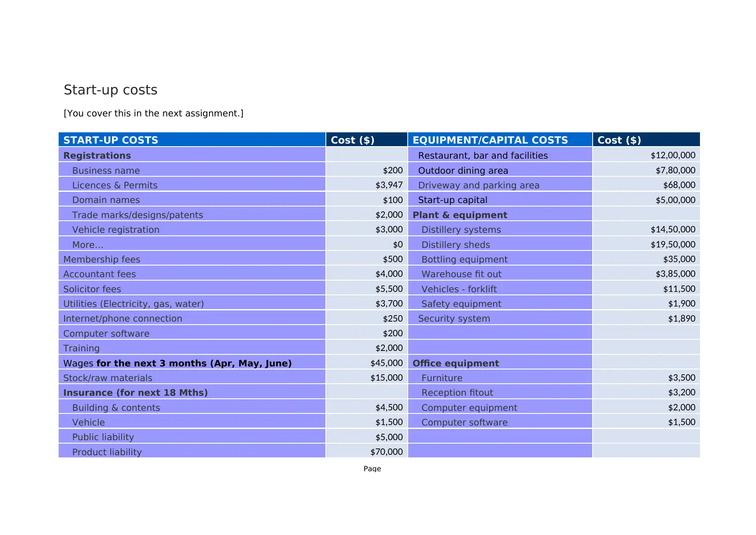The image size is (756, 535).
Task: Select the 'You cover this in the next assignment' note
Action: (153, 113)
